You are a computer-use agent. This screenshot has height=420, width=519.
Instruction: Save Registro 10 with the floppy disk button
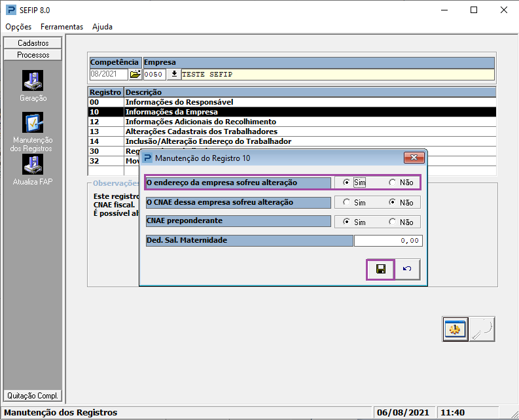tap(381, 270)
